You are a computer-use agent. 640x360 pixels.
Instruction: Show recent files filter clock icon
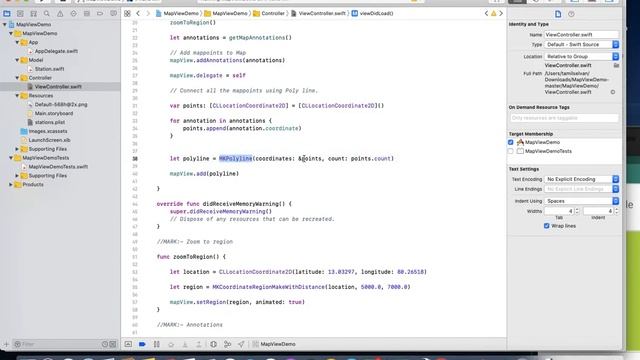pos(105,344)
